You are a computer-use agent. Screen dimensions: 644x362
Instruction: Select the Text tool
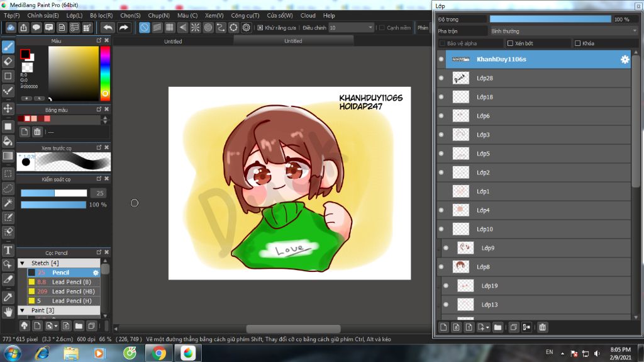[8, 250]
